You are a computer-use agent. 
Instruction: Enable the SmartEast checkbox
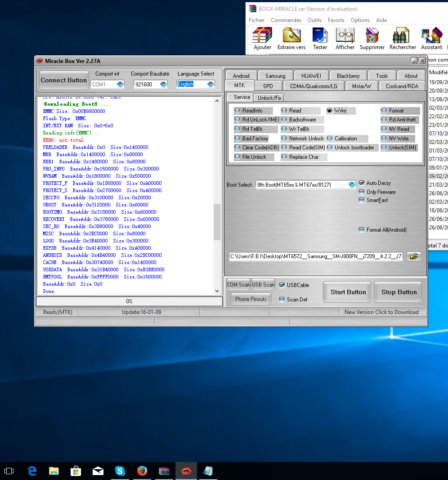(x=361, y=200)
